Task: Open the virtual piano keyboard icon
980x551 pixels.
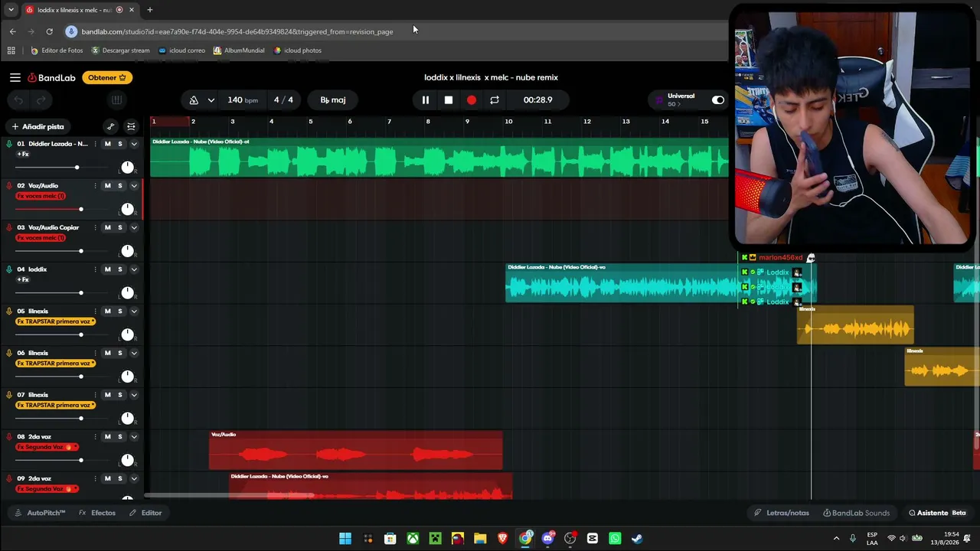Action: click(x=116, y=99)
